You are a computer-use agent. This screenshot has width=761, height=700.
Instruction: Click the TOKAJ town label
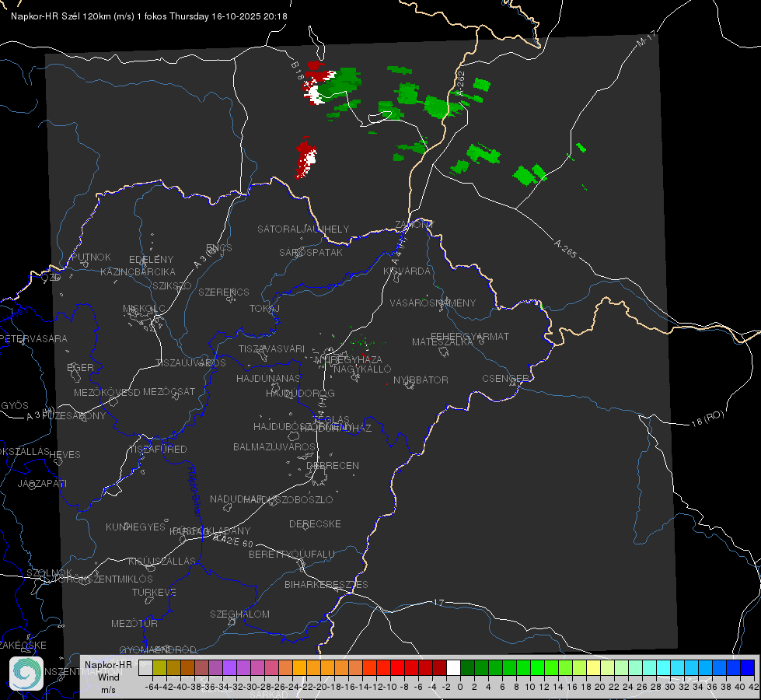coord(264,309)
